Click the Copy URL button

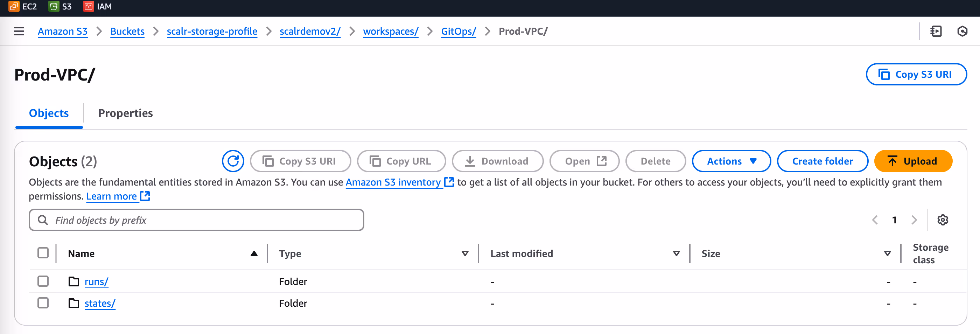(x=401, y=161)
